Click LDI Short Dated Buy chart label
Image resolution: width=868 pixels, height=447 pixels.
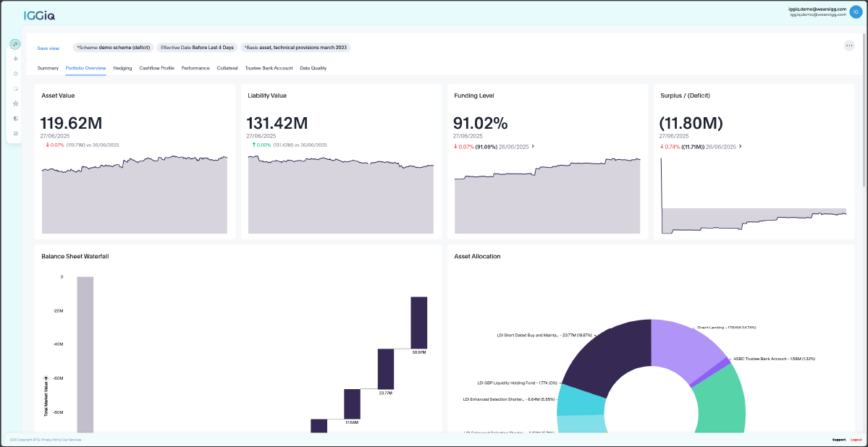click(545, 335)
